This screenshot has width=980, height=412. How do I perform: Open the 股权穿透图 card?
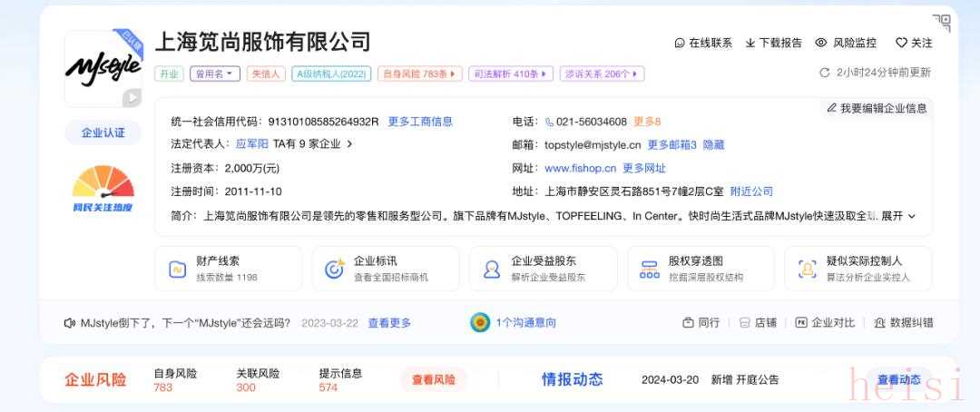(x=701, y=269)
